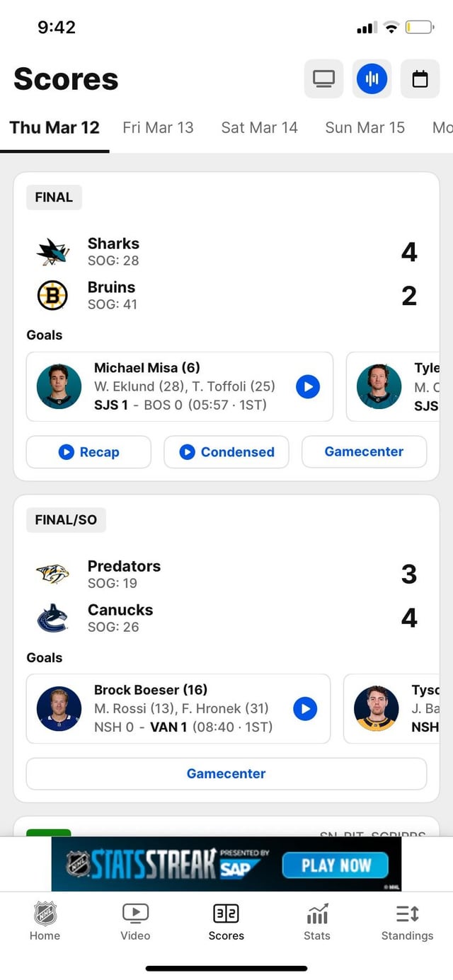Screen dimensions: 453x980
Task: Show scores for Sun Mar 15
Action: pos(365,127)
